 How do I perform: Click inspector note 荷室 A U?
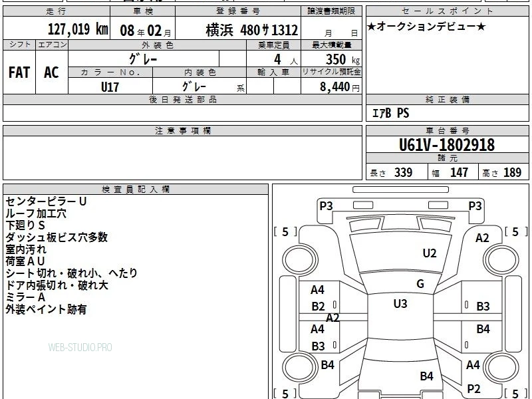(x=25, y=261)
